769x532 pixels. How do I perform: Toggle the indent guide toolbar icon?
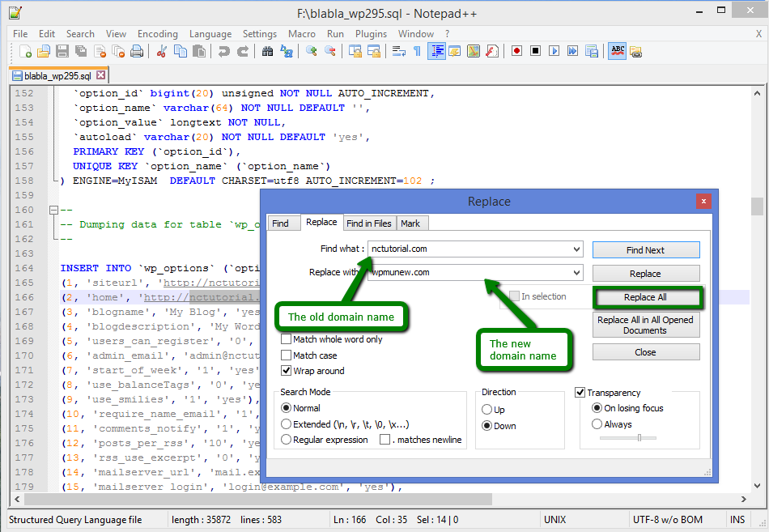(x=436, y=51)
